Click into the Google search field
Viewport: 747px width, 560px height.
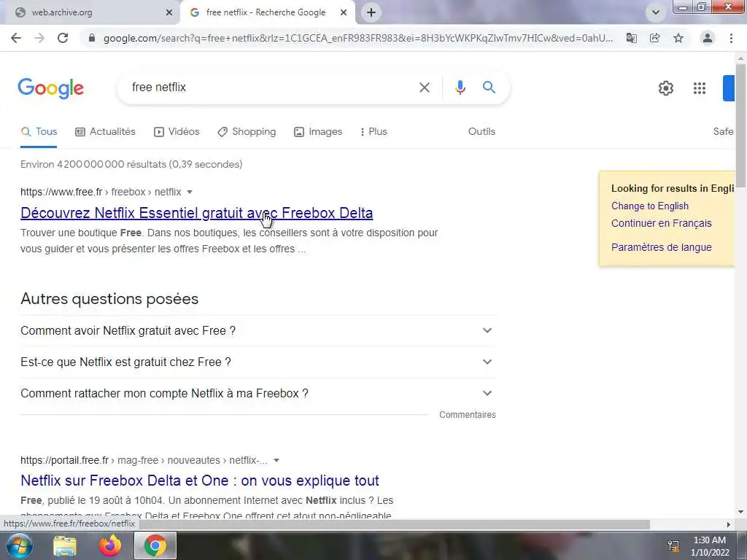(271, 87)
